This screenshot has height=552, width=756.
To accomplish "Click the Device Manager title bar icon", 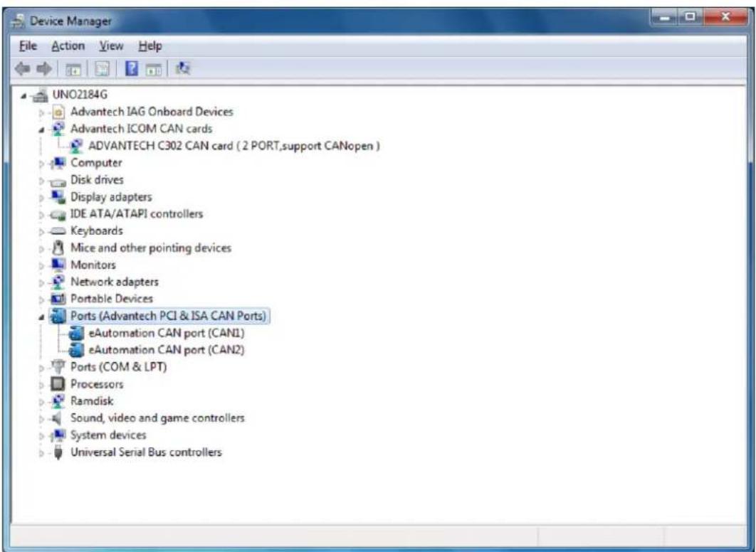I will pos(18,21).
